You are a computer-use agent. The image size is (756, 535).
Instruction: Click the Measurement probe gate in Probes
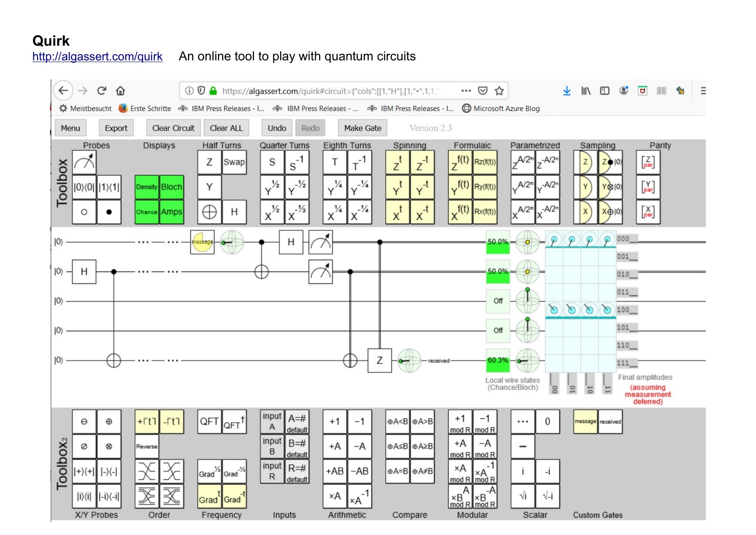point(84,162)
